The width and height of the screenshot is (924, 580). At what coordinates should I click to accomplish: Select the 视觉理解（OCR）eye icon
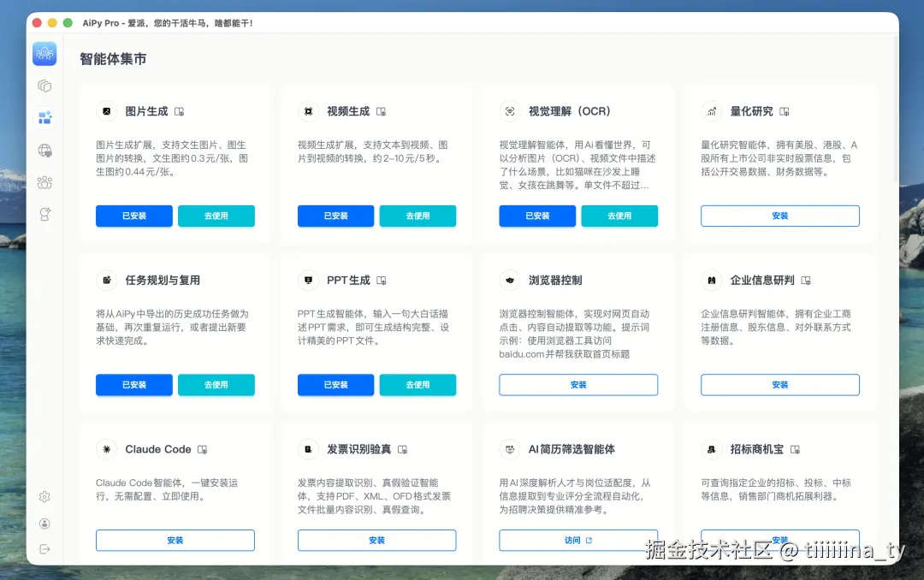coord(510,111)
